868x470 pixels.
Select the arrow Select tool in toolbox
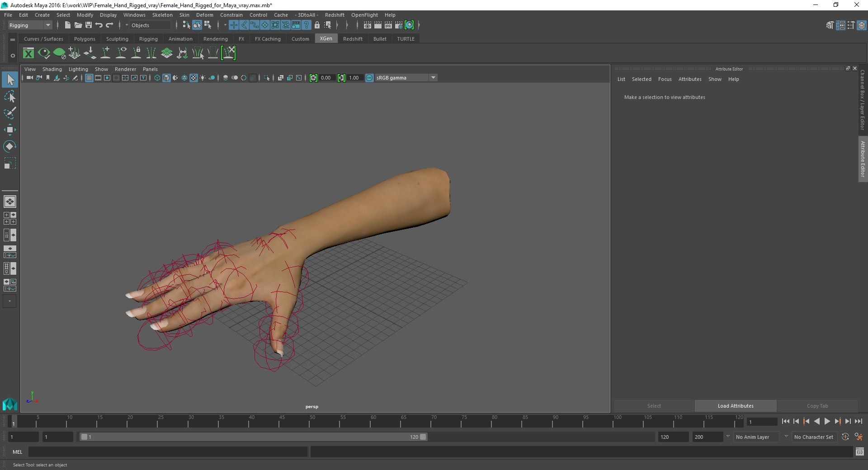[x=9, y=80]
